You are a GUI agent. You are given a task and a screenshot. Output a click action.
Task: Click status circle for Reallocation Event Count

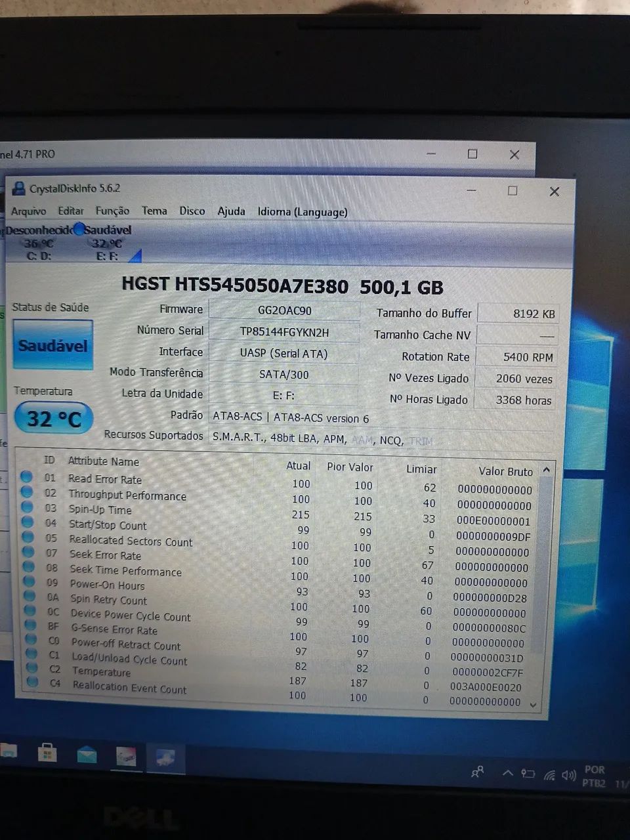pyautogui.click(x=33, y=681)
